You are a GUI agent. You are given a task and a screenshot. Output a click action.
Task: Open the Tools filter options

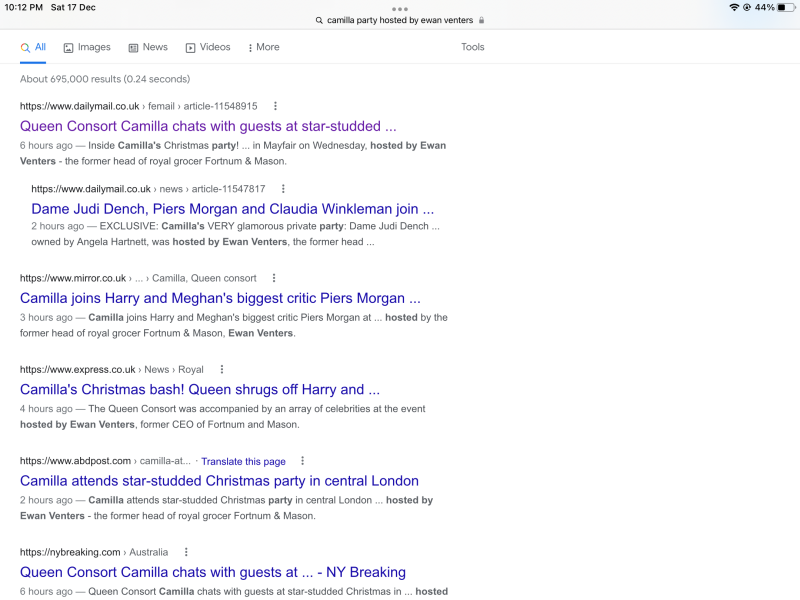tap(472, 47)
